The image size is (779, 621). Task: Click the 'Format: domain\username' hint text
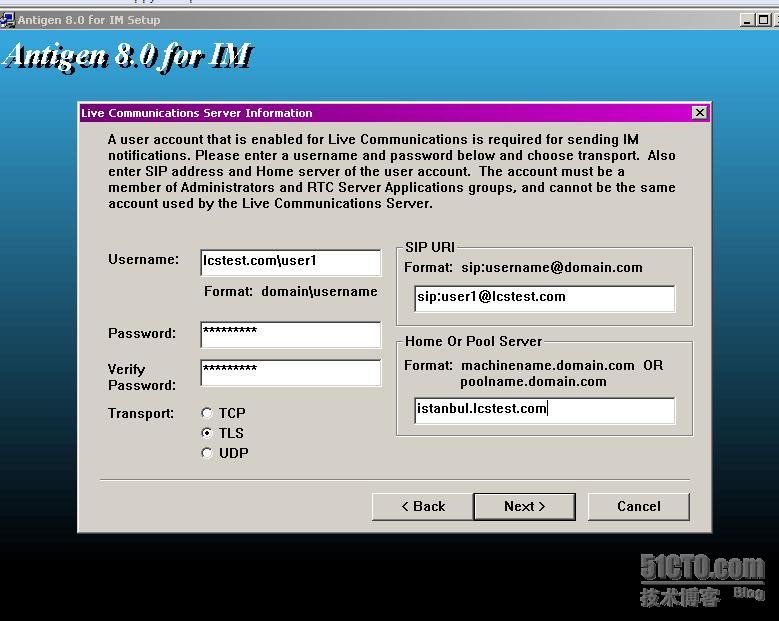[291, 292]
